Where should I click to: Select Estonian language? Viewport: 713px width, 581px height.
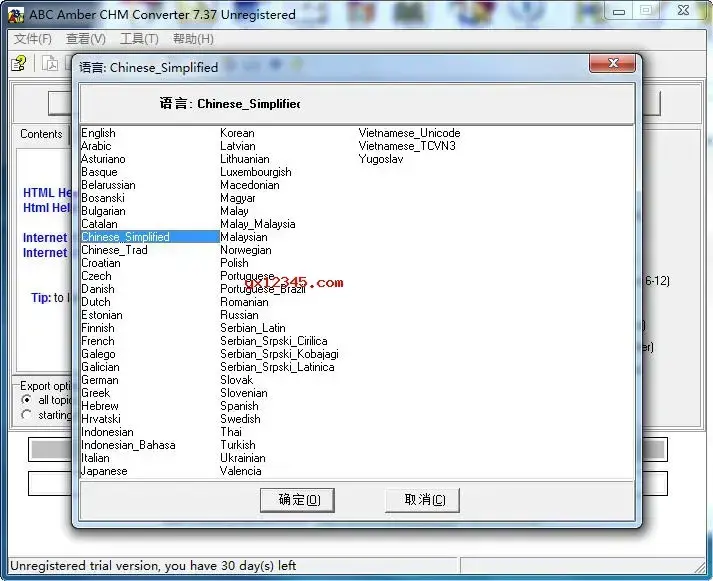coord(101,315)
